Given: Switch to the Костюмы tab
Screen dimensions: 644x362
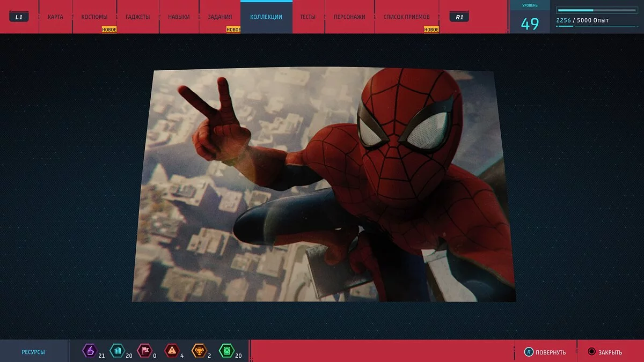Looking at the screenshot, I should [94, 17].
